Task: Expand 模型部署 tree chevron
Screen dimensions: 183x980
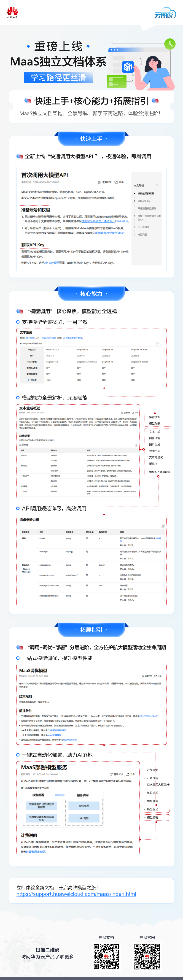Action: point(145,817)
